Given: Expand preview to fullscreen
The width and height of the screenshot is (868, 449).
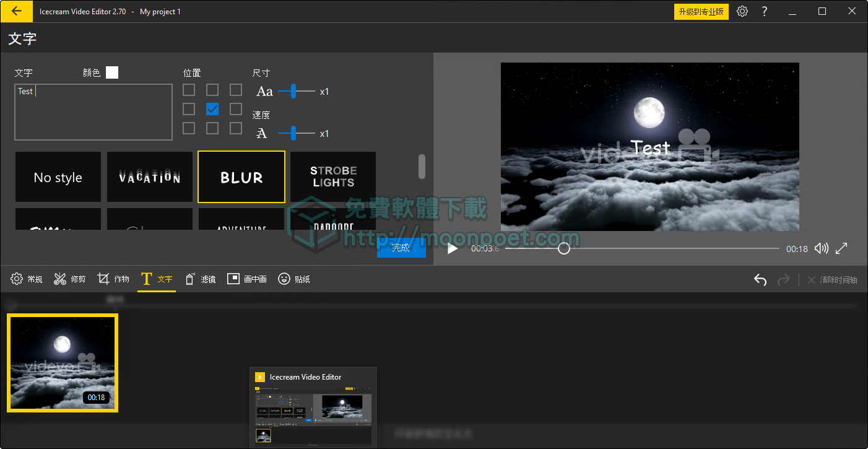Looking at the screenshot, I should 841,248.
